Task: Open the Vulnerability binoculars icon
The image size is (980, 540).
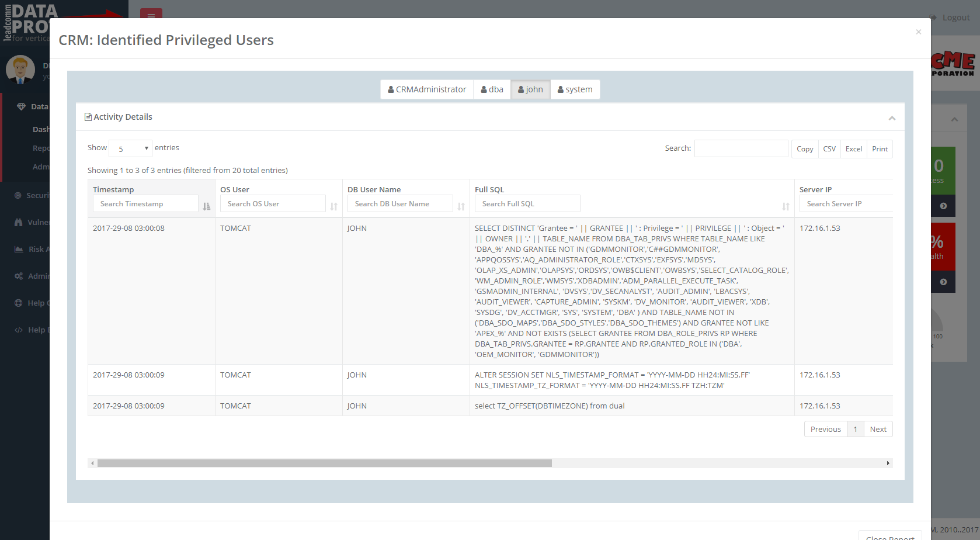Action: tap(18, 222)
